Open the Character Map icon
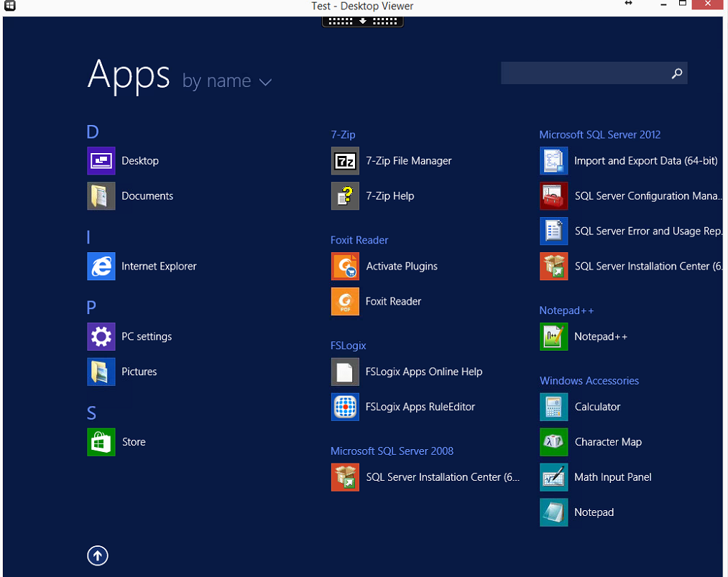This screenshot has width=728, height=577. (x=554, y=442)
